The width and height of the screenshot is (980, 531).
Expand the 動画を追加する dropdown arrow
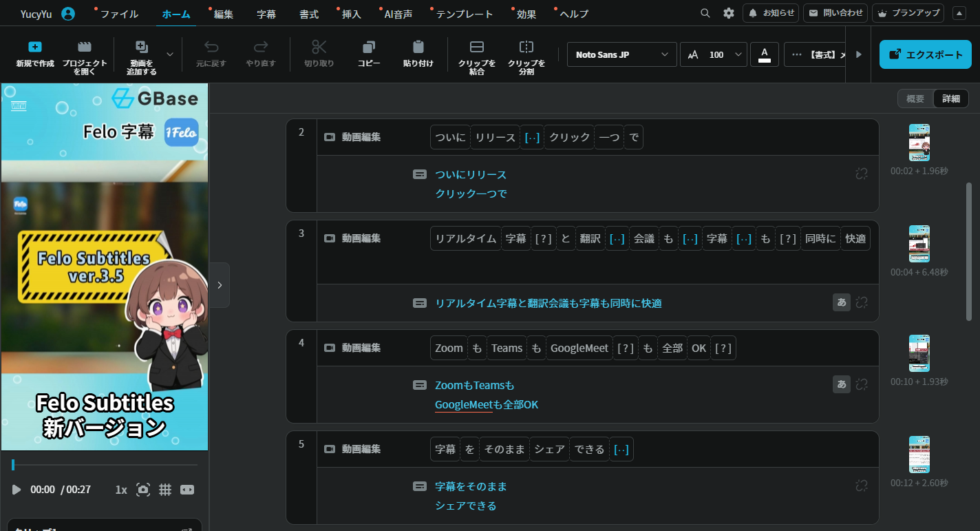(170, 54)
